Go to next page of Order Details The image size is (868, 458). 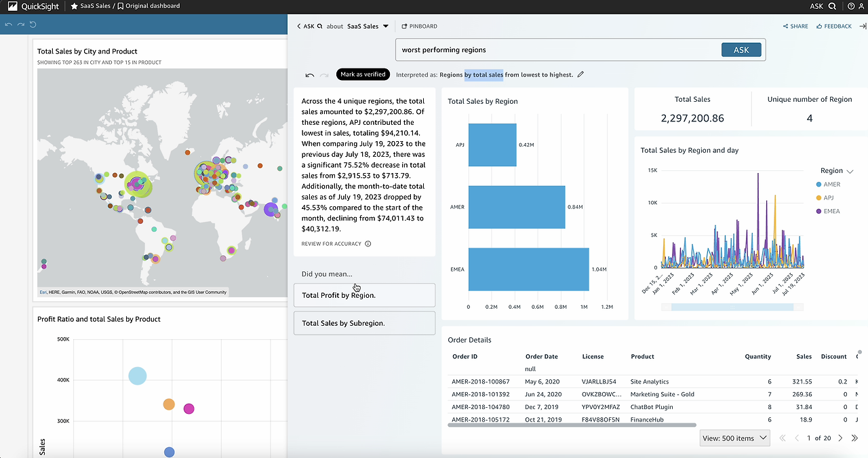point(840,438)
